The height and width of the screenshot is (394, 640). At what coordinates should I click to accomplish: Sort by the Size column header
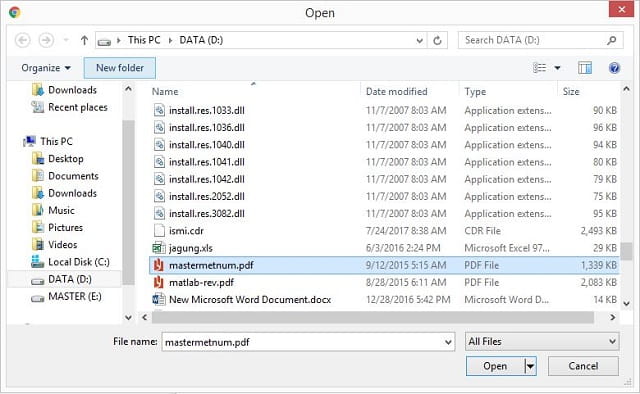(571, 91)
